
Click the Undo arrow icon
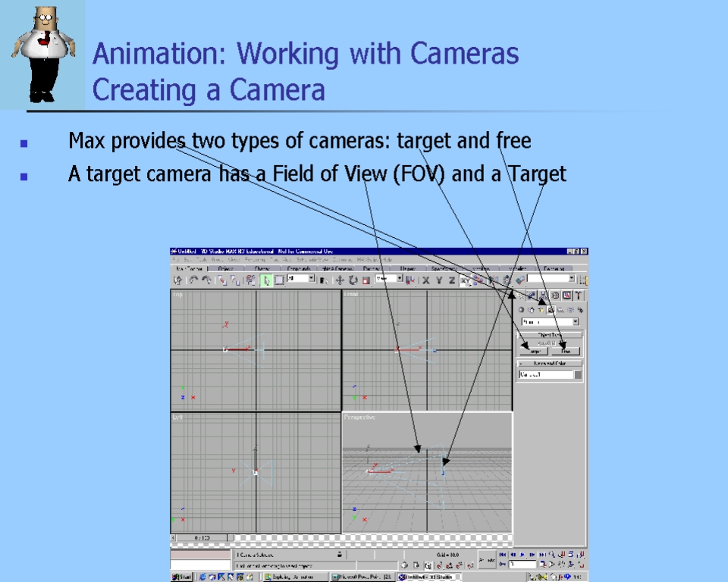click(x=193, y=280)
